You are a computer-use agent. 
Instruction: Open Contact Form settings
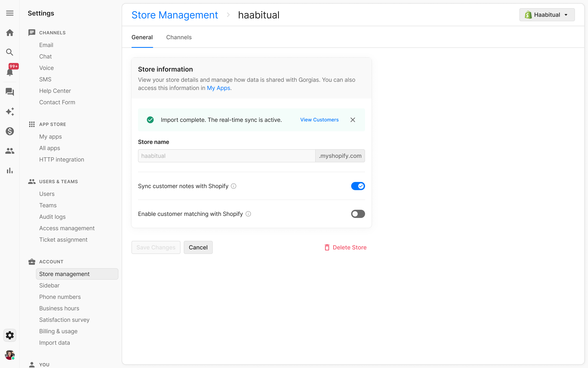coord(57,102)
